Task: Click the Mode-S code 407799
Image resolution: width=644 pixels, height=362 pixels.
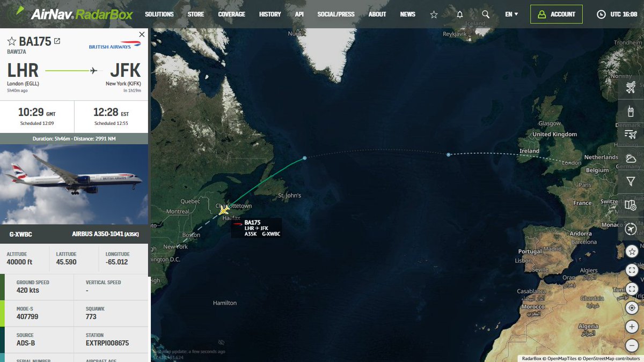Action: tap(28, 317)
